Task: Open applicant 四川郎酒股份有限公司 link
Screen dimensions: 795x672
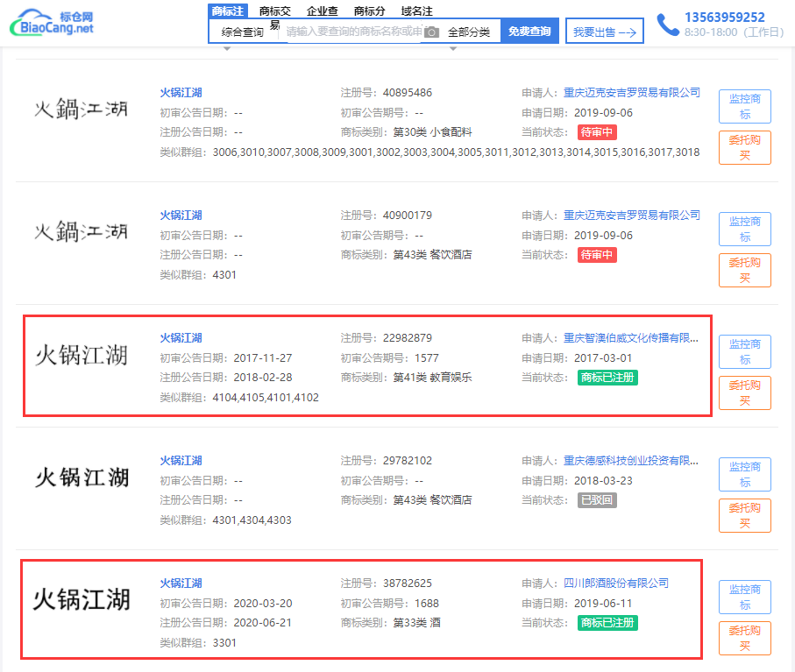Action: [x=616, y=584]
